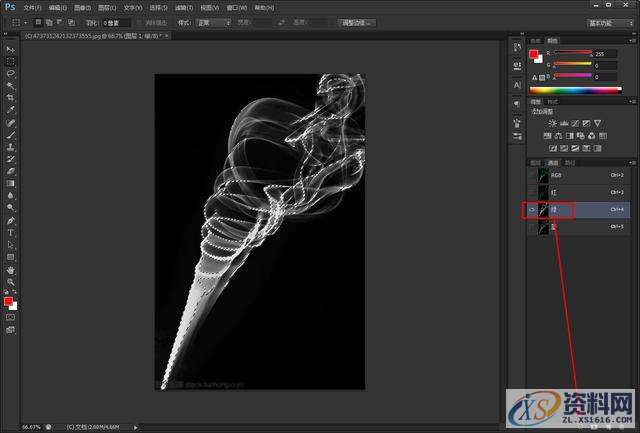Click the color spectrum bar in Color panel
This screenshot has height=433, width=640.
pyautogui.click(x=575, y=89)
